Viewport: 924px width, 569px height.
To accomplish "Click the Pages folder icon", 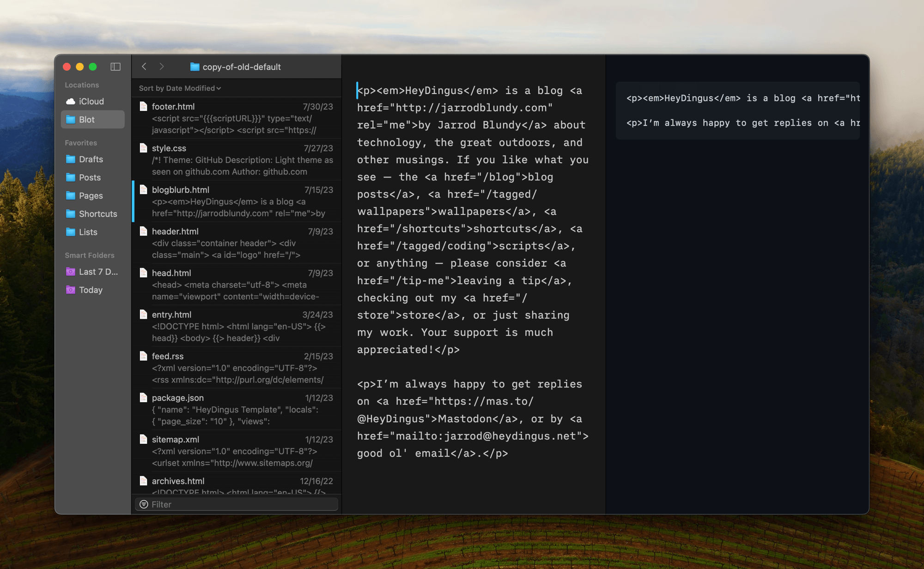I will pyautogui.click(x=71, y=196).
